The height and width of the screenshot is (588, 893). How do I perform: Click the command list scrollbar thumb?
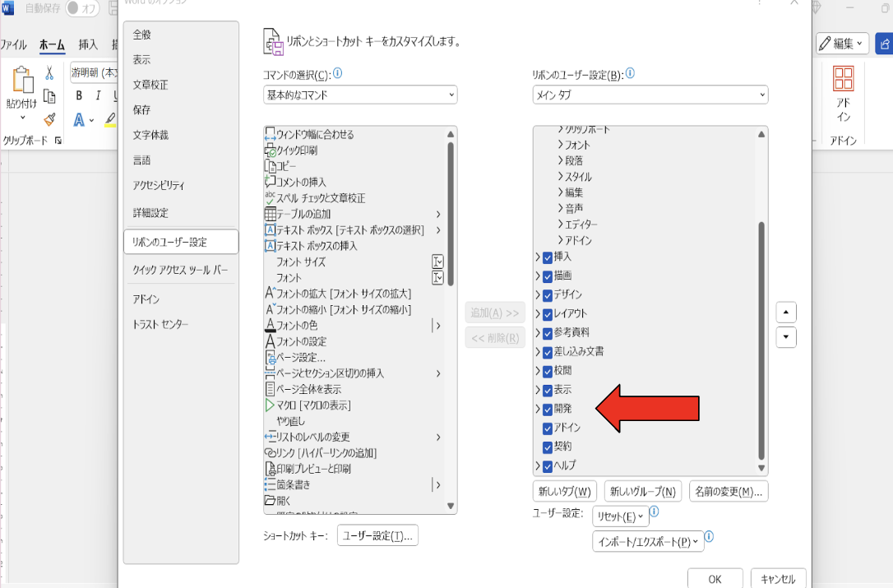pyautogui.click(x=451, y=214)
